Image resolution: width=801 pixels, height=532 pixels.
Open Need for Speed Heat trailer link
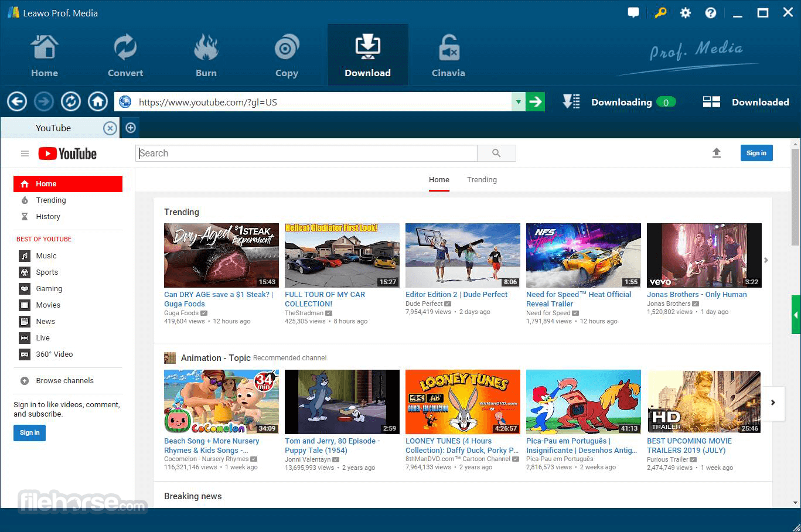click(x=578, y=299)
